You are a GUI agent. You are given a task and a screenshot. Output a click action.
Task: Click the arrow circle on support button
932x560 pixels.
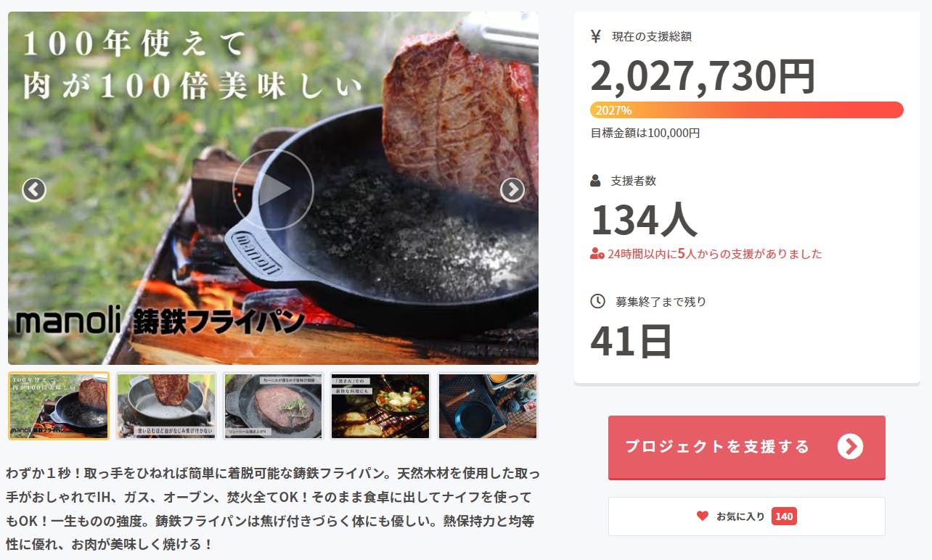point(850,446)
